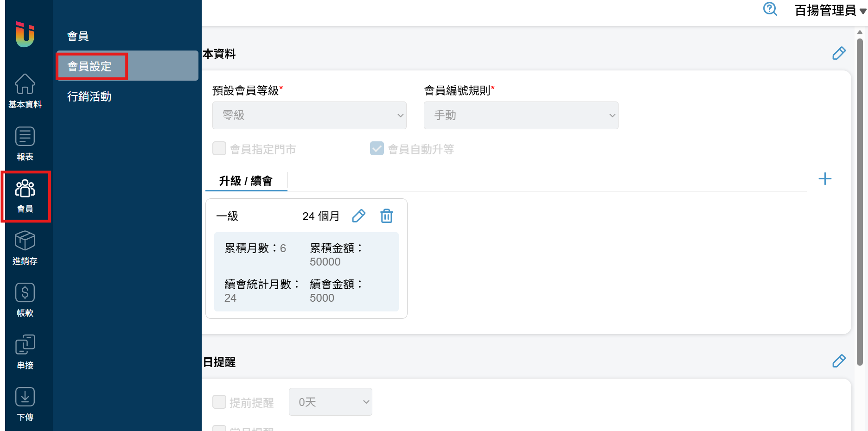Go to the 帳款 accounts section
868x431 pixels.
point(25,300)
